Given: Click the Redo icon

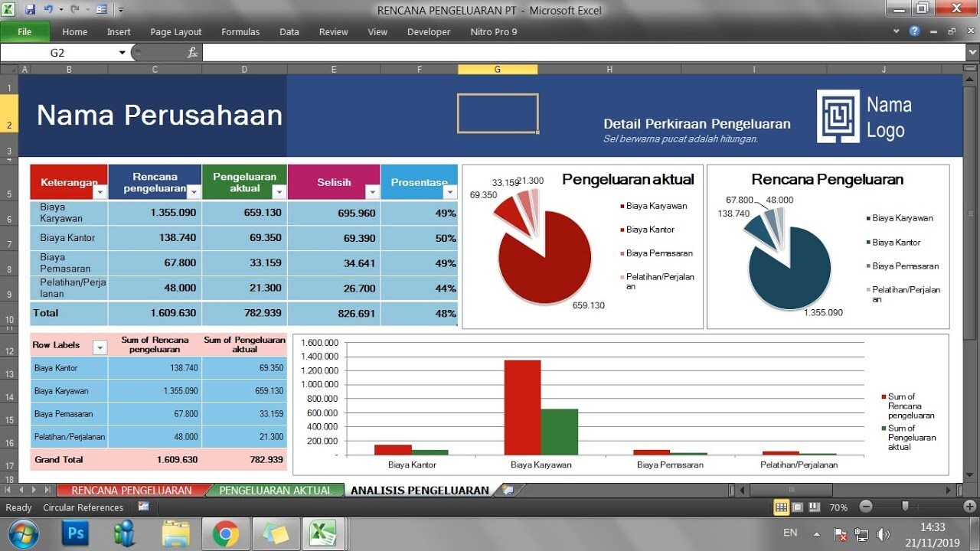Looking at the screenshot, I should (74, 8).
